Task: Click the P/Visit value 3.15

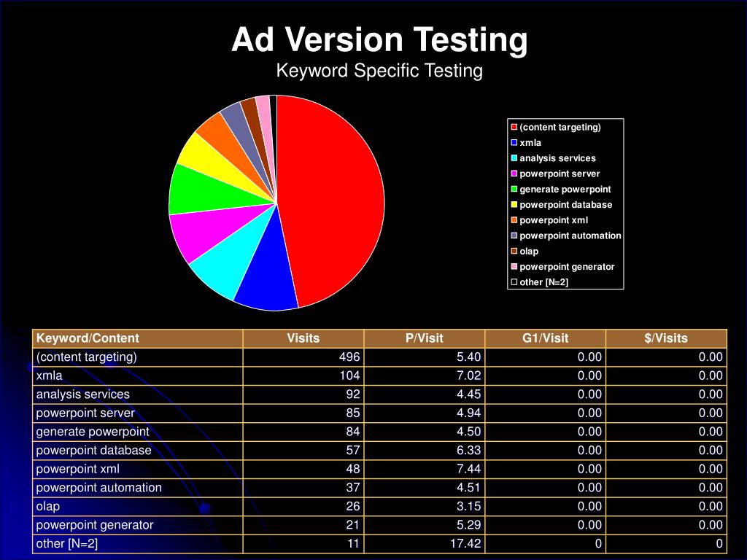Action: coord(469,506)
